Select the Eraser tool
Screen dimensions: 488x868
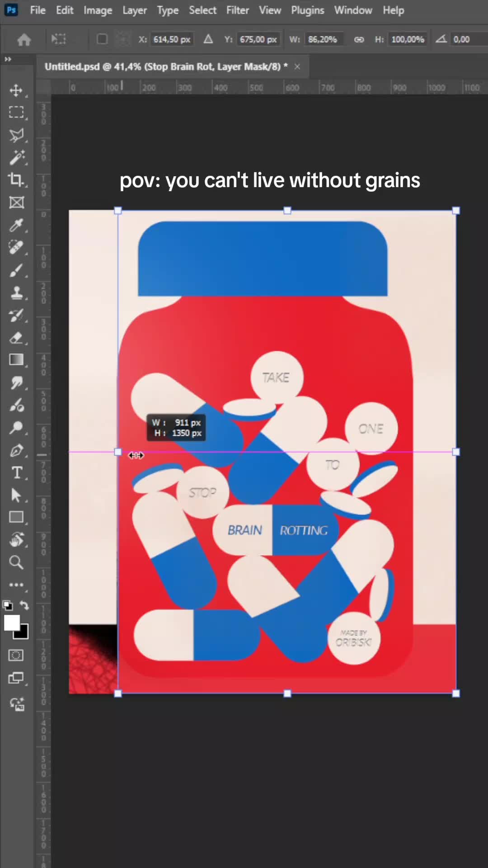(16, 338)
